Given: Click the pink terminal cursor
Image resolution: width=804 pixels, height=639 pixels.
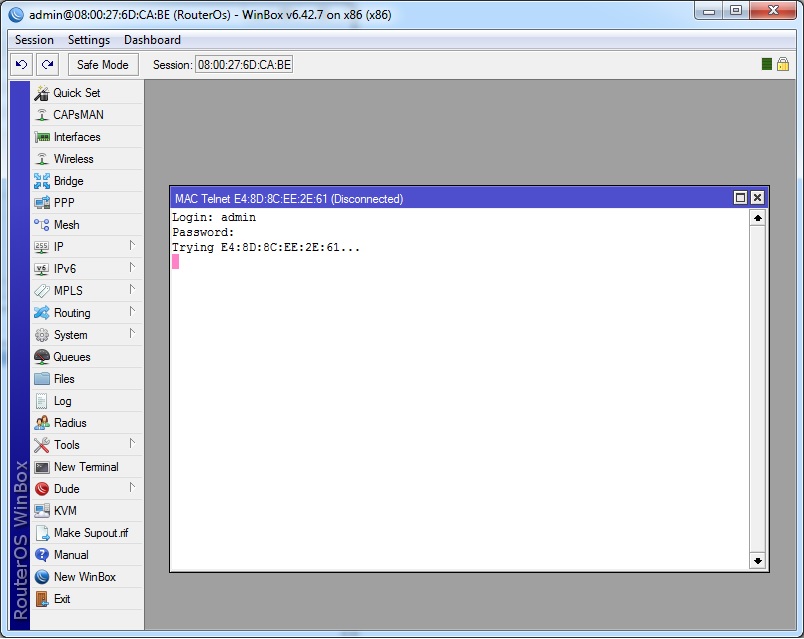Looking at the screenshot, I should tap(175, 262).
